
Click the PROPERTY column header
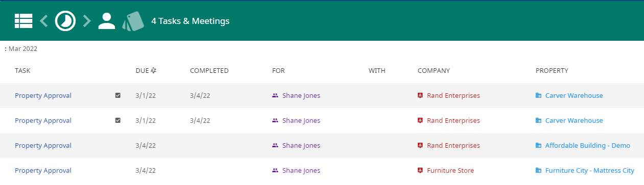coord(552,71)
